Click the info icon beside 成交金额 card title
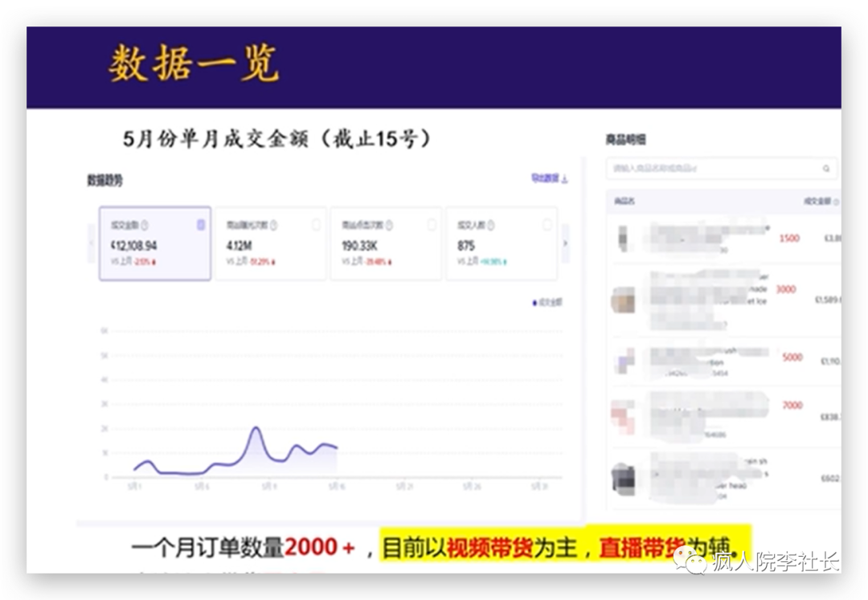The height and width of the screenshot is (600, 868). click(145, 227)
